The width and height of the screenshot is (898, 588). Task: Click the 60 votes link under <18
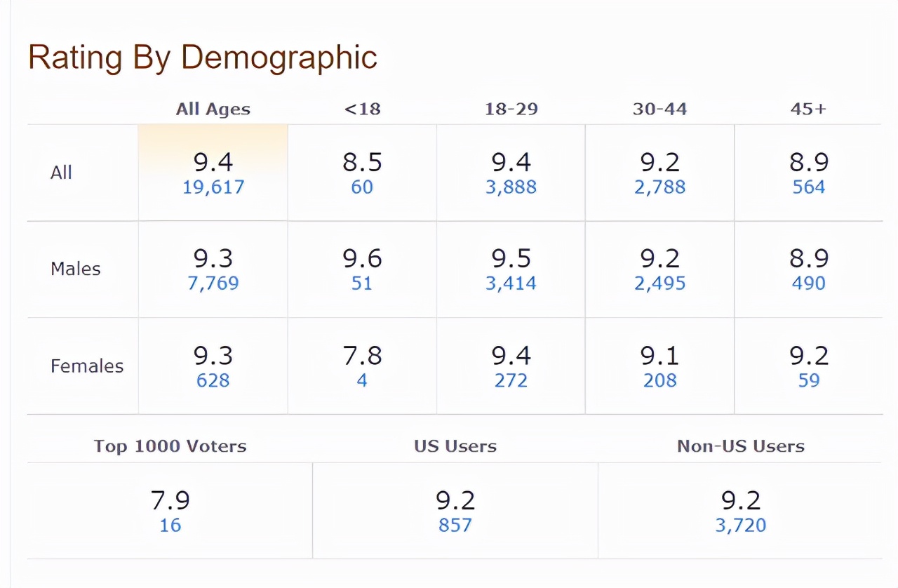point(362,187)
